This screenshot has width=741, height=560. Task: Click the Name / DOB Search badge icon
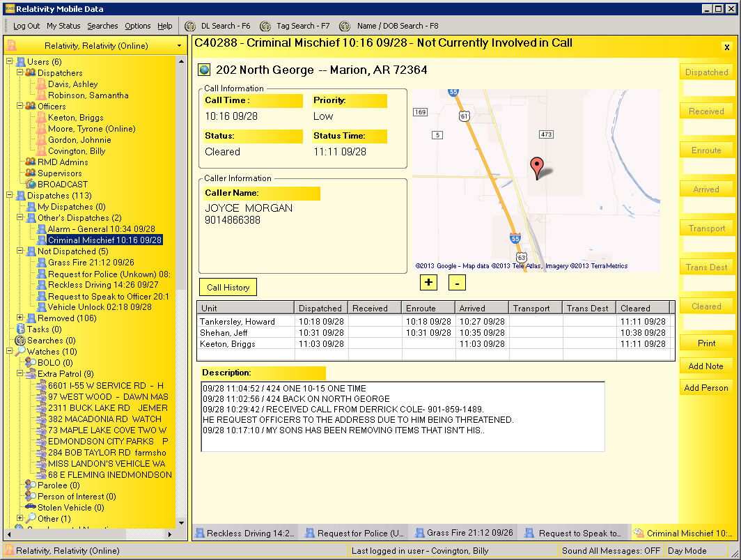[x=345, y=26]
